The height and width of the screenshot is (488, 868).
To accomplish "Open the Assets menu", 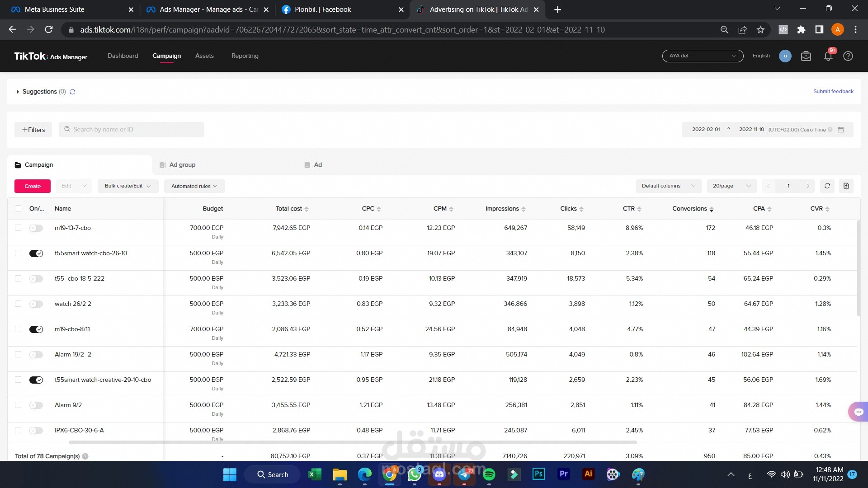I will [204, 56].
